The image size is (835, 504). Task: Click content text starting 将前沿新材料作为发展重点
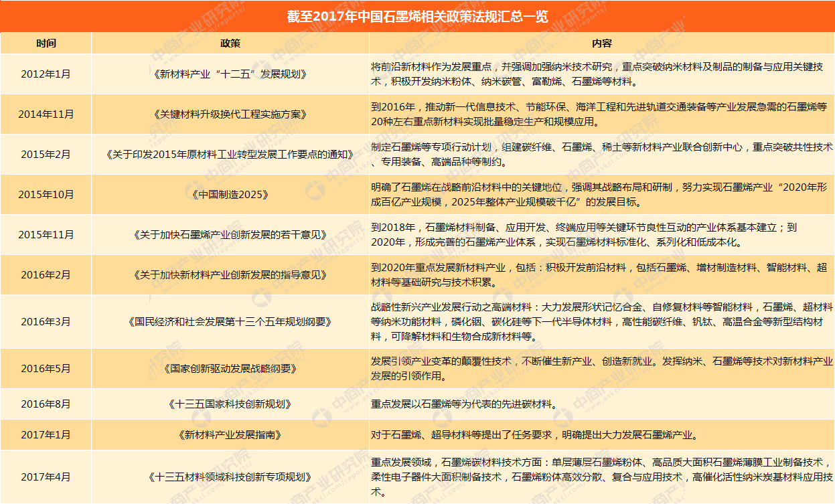(x=597, y=74)
